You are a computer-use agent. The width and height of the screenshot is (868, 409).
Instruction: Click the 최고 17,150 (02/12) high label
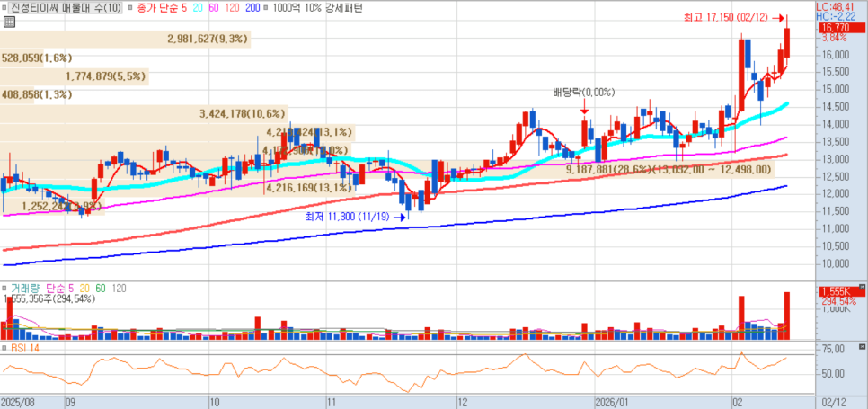click(x=726, y=18)
